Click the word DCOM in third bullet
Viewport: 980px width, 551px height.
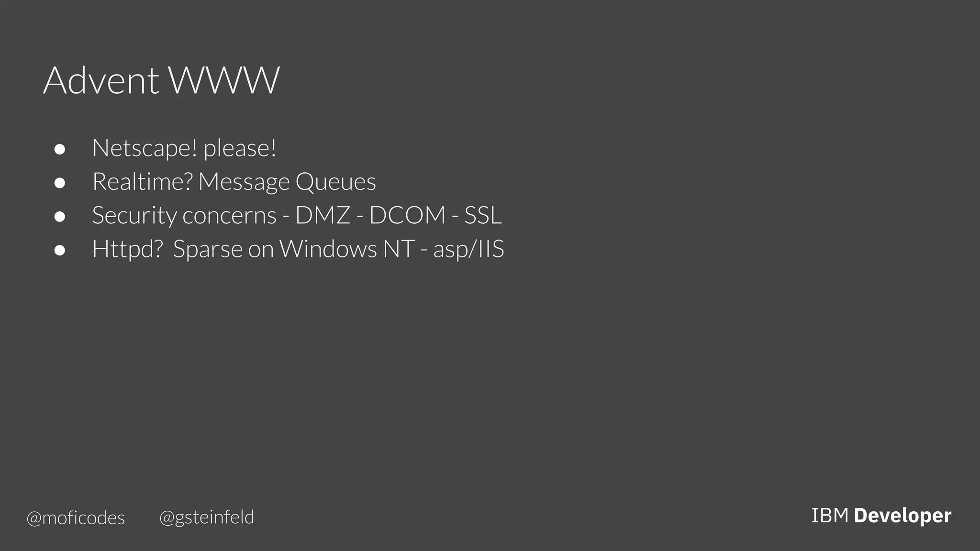coord(408,215)
